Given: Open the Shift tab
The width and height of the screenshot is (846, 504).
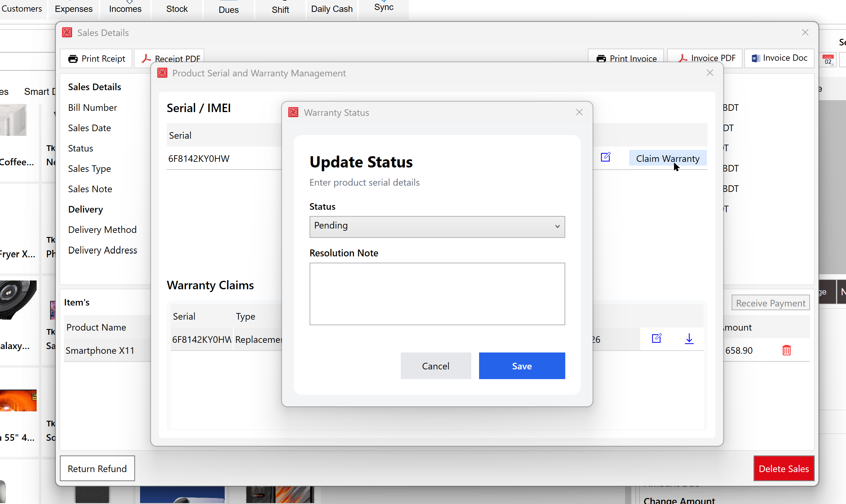Looking at the screenshot, I should pos(280,9).
